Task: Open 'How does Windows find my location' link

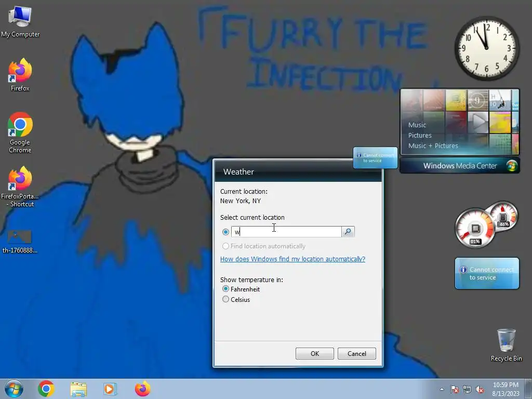Action: pos(292,259)
